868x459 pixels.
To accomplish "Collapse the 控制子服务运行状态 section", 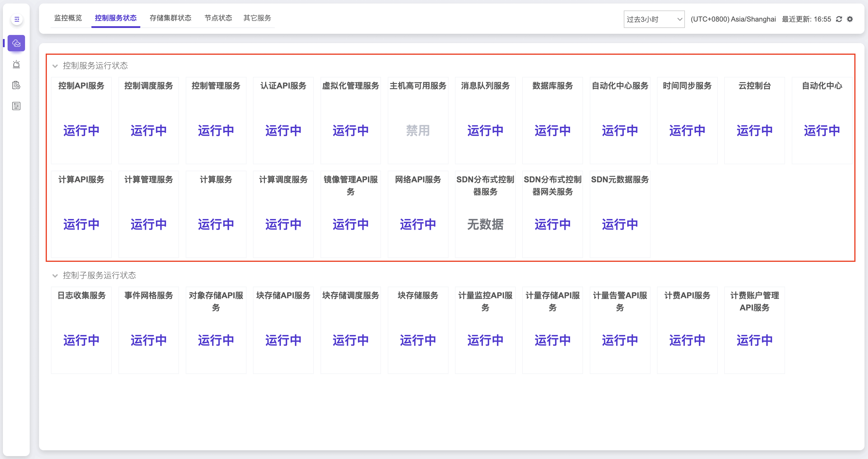I will [x=55, y=276].
